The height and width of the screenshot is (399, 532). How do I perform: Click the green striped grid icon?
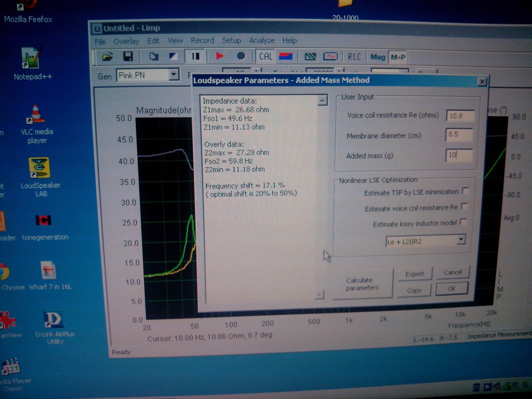point(310,57)
